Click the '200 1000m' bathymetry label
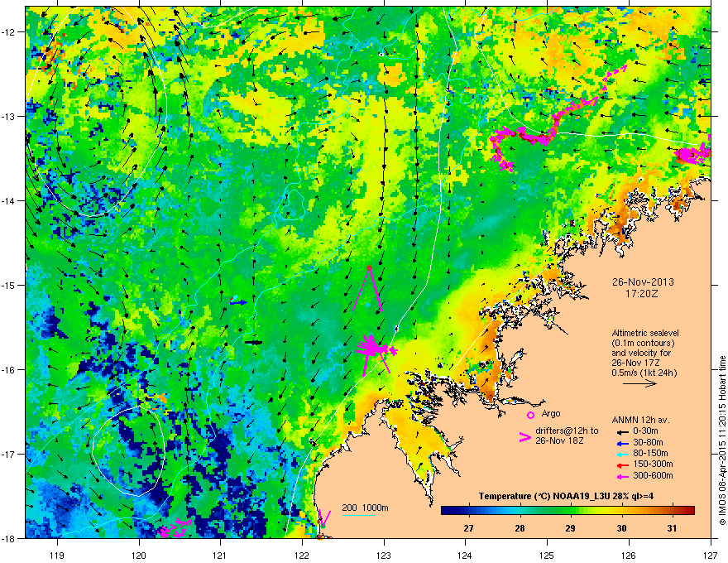 pos(365,508)
